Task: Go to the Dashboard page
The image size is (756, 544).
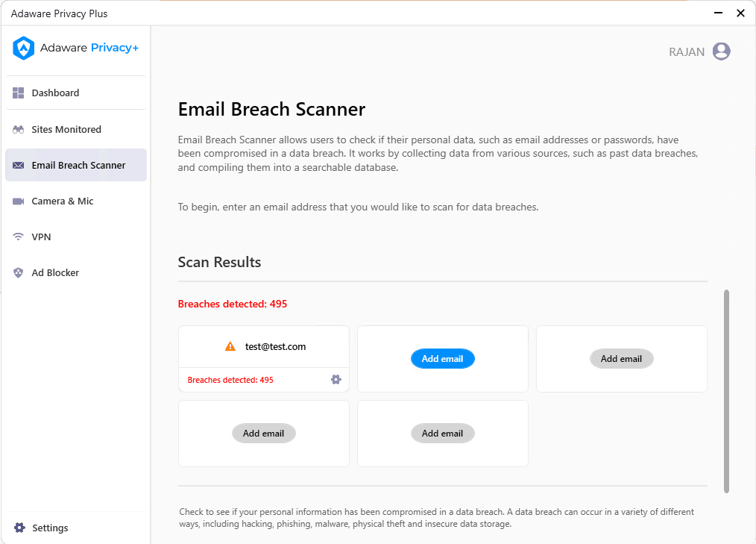Action: (55, 93)
